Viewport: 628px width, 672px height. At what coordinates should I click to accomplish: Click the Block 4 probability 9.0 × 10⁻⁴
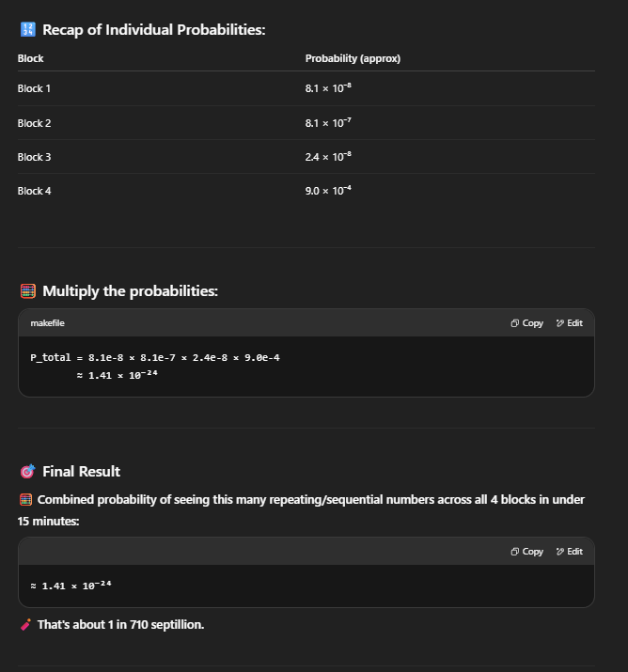328,191
